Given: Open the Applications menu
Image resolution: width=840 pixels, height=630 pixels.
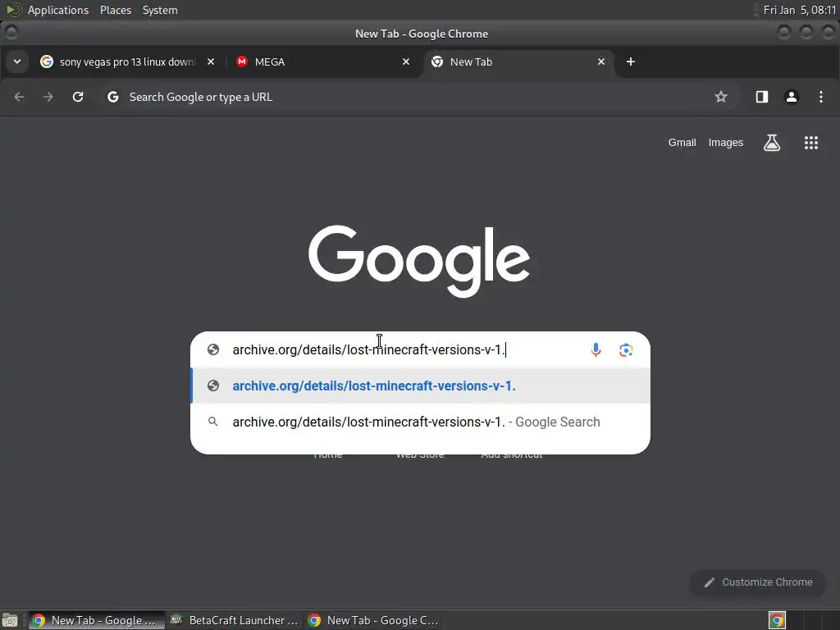Looking at the screenshot, I should pos(58,10).
